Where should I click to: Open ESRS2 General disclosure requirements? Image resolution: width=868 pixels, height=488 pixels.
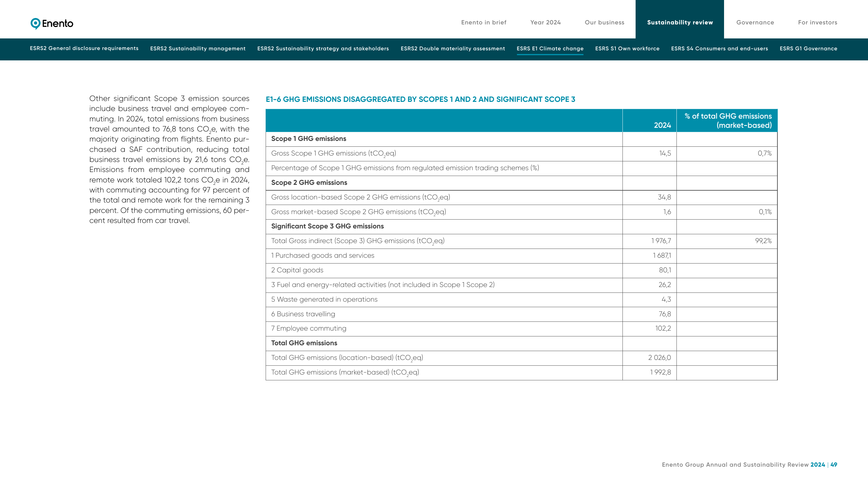tap(84, 48)
